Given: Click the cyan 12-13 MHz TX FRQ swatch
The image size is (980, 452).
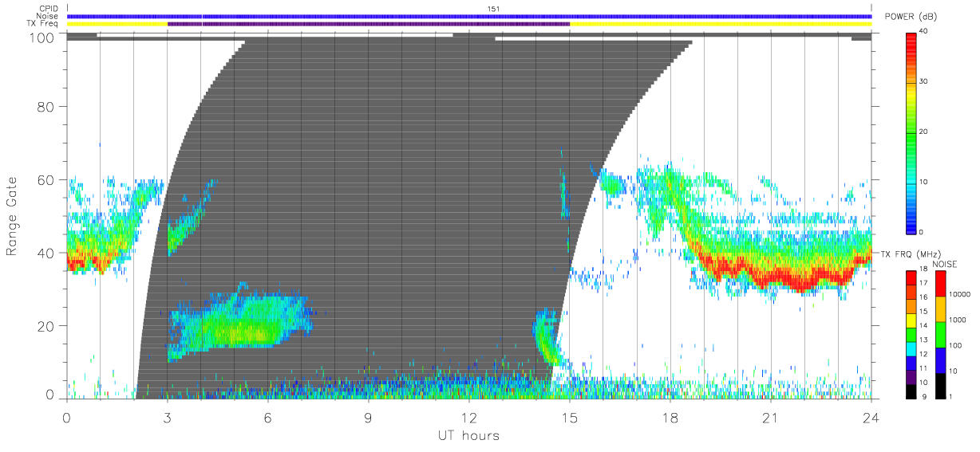Looking at the screenshot, I should (911, 348).
